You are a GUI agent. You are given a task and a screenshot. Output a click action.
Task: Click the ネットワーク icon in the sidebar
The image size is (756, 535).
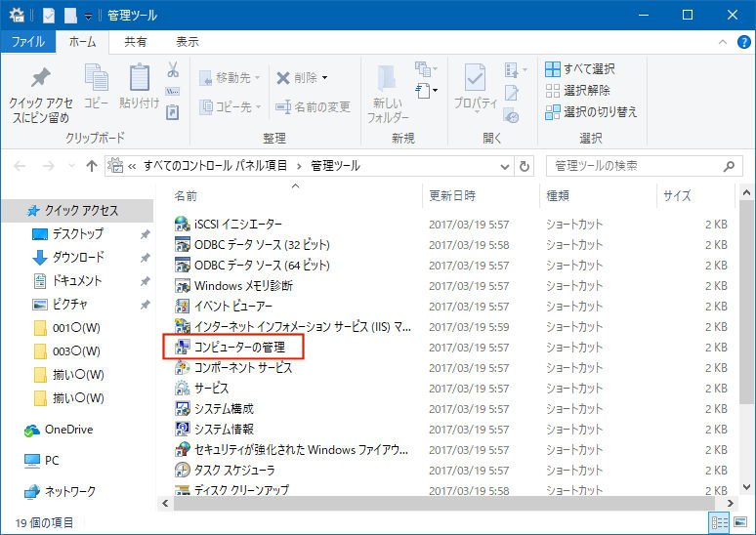[32, 492]
